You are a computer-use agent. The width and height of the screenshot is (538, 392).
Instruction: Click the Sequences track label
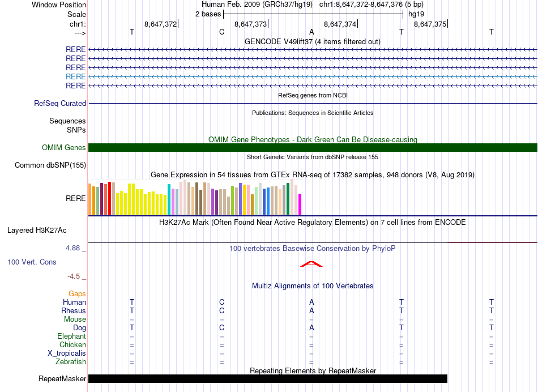pos(67,121)
